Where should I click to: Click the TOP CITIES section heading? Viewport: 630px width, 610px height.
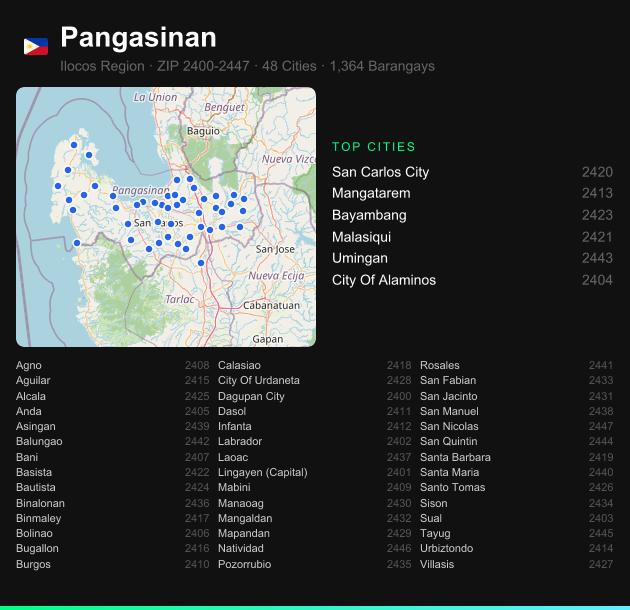[374, 147]
